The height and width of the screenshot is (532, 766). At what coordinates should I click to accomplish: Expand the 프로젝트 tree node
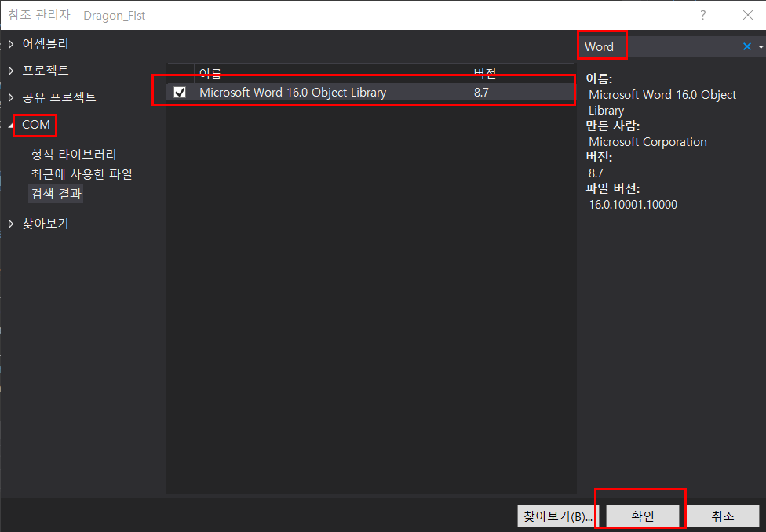click(x=11, y=71)
